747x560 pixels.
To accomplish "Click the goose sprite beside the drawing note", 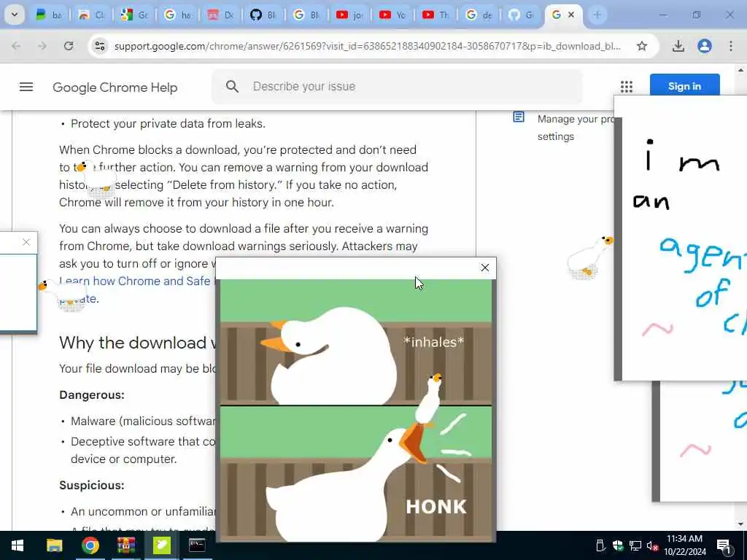I will [589, 257].
